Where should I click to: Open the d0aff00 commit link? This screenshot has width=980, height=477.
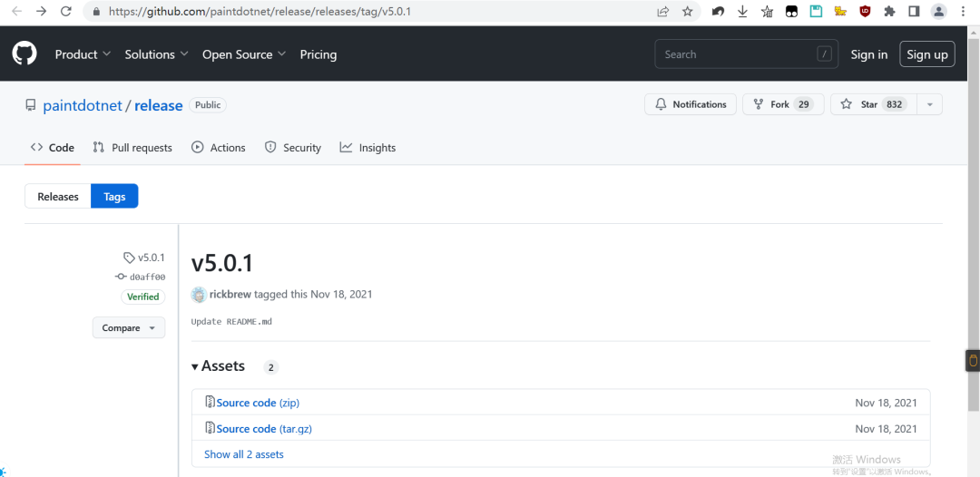point(148,277)
